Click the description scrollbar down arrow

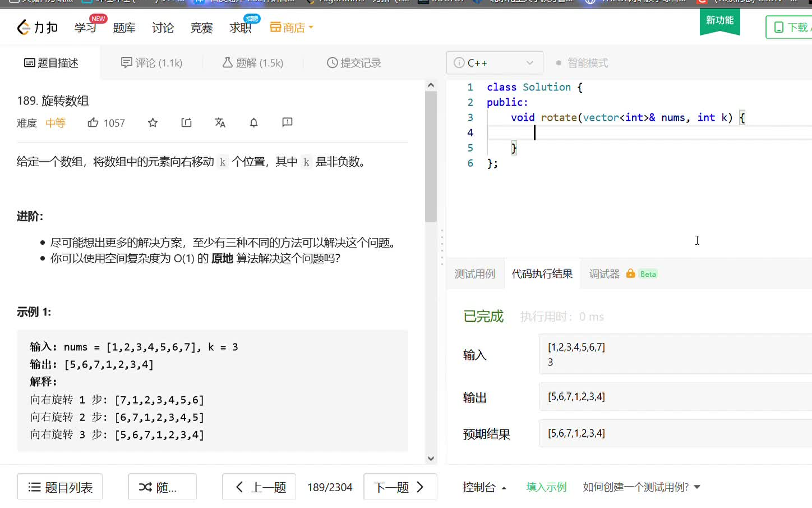(431, 459)
